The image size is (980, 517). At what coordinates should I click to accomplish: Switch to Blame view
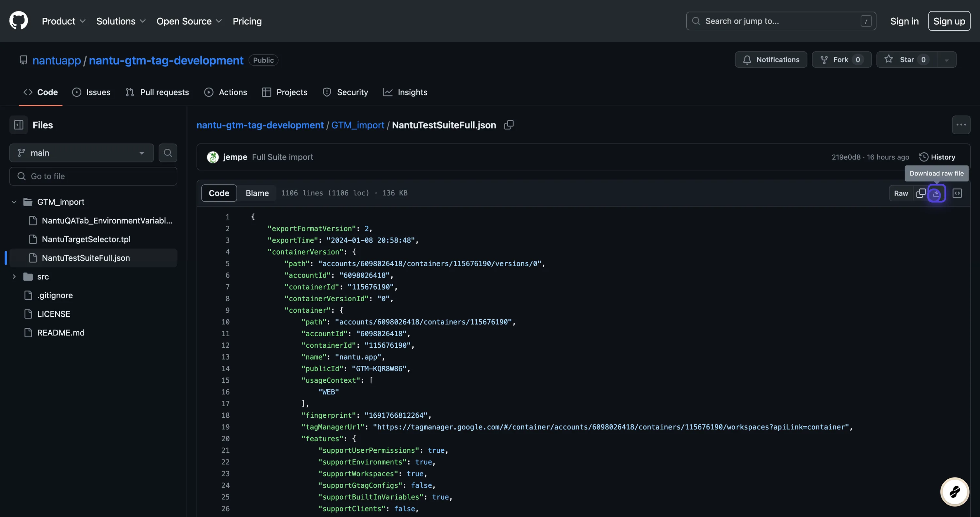click(257, 193)
